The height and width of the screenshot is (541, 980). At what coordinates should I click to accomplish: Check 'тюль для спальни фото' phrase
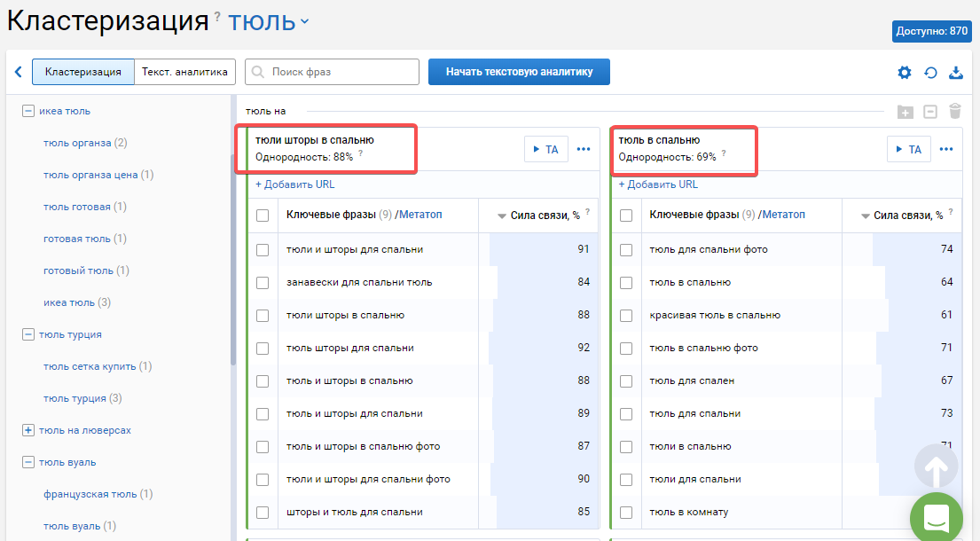click(x=625, y=250)
